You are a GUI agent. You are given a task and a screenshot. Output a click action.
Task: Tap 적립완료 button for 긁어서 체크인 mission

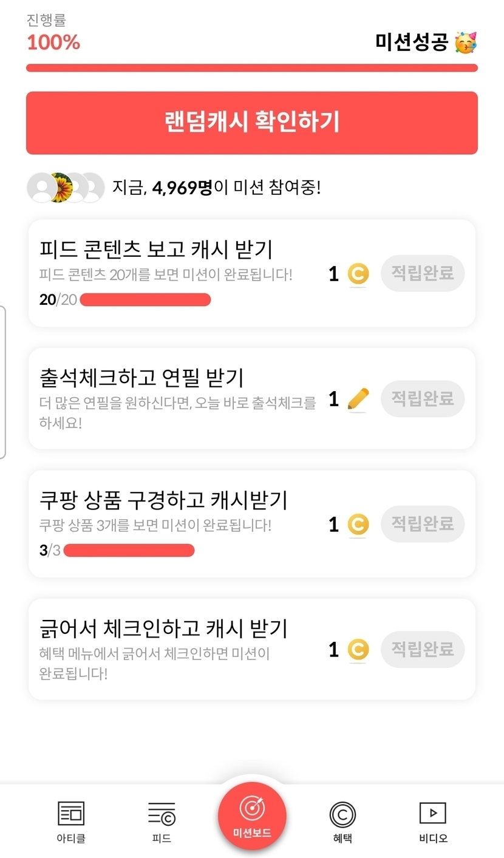423,650
